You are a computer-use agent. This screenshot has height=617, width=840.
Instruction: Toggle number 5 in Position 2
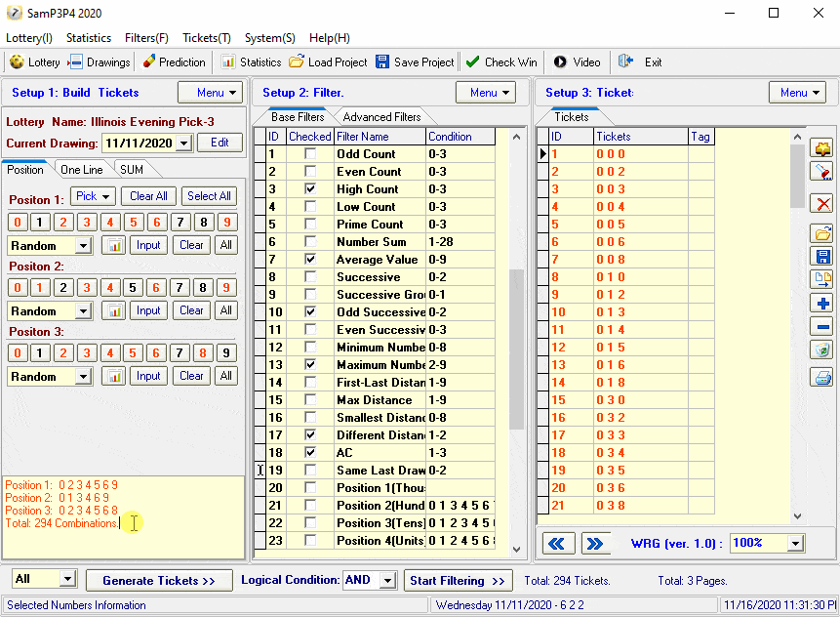click(133, 287)
